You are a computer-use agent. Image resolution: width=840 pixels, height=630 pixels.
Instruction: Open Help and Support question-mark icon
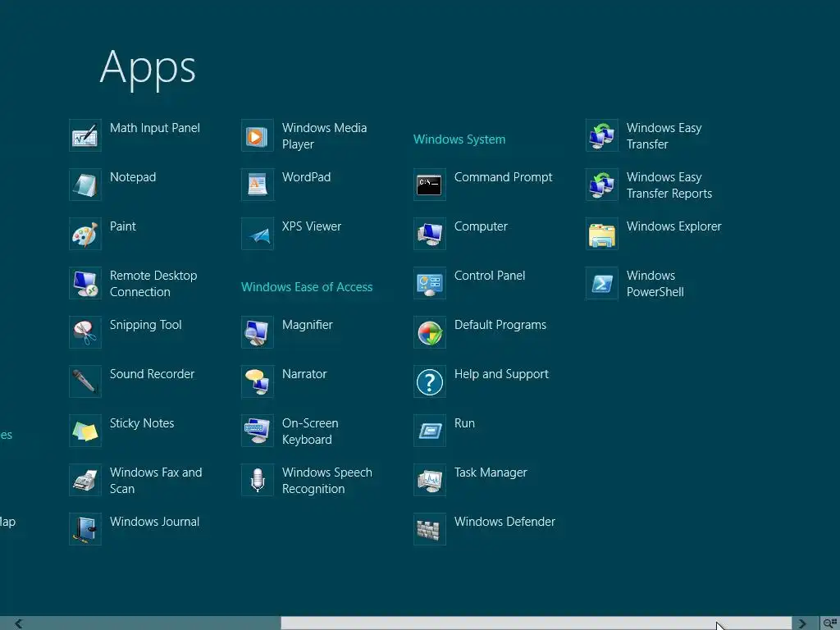tap(430, 382)
